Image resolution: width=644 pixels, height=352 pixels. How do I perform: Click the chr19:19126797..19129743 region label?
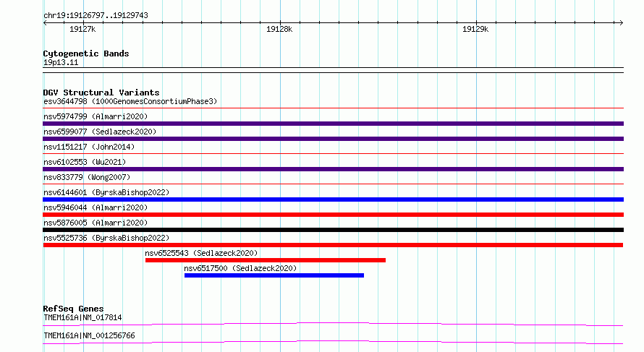click(x=96, y=15)
